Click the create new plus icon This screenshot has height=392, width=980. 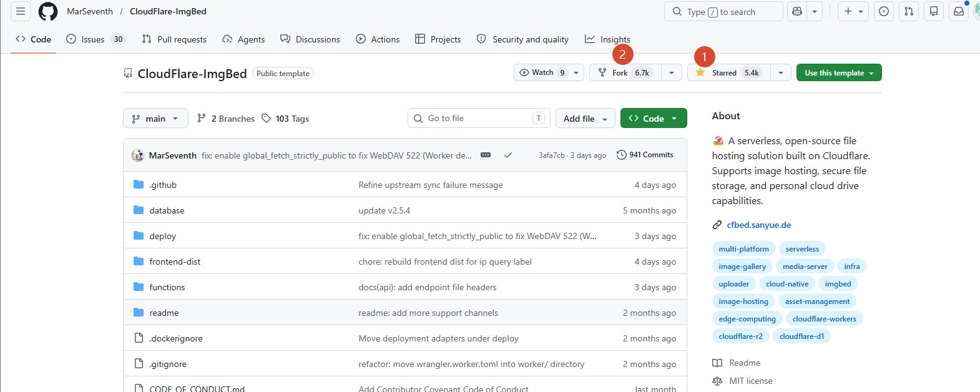coord(848,11)
